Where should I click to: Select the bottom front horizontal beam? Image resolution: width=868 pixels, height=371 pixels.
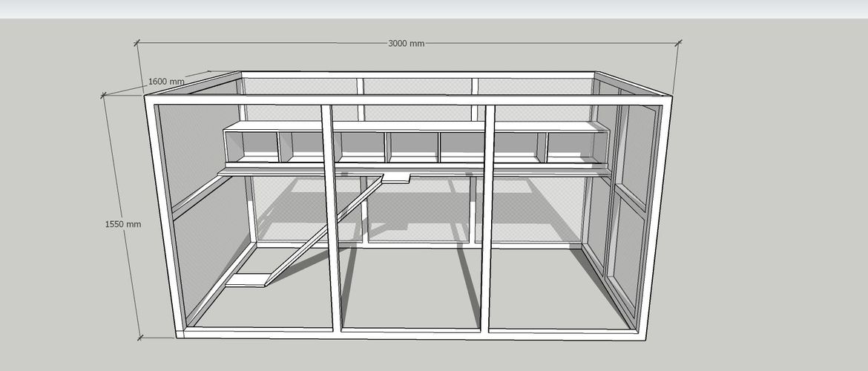[x=408, y=334]
